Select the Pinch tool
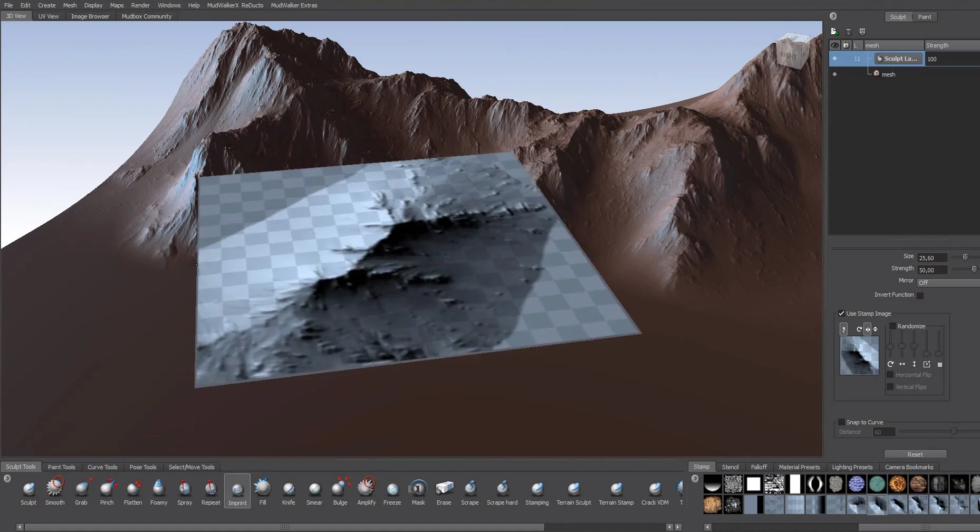 107,492
